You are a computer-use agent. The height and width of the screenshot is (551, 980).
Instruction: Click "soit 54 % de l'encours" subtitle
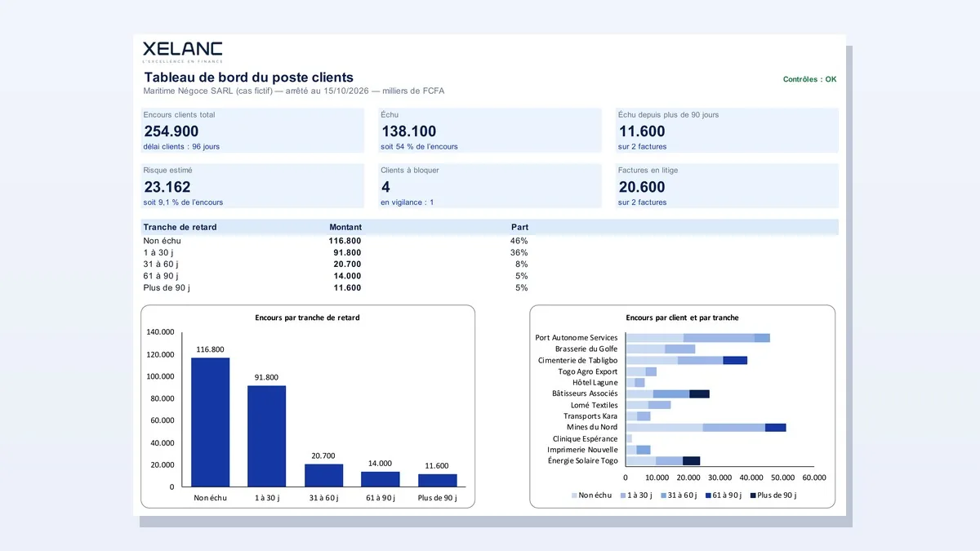[419, 147]
